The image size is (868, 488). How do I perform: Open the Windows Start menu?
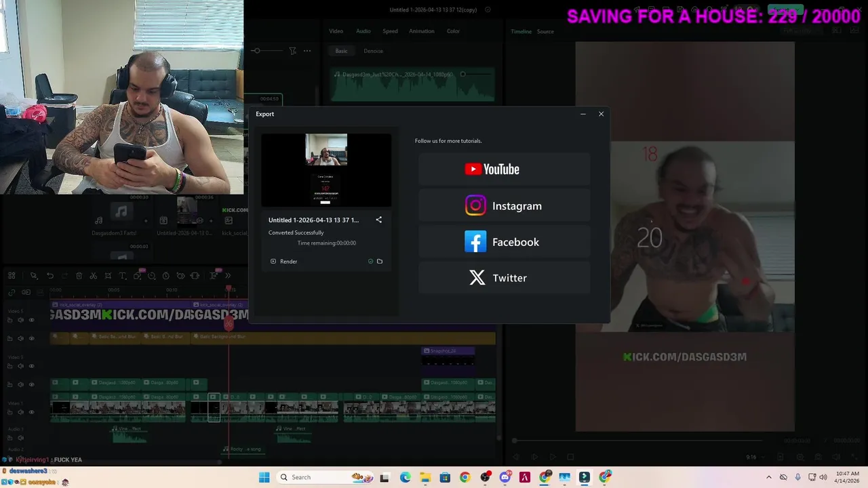264,477
